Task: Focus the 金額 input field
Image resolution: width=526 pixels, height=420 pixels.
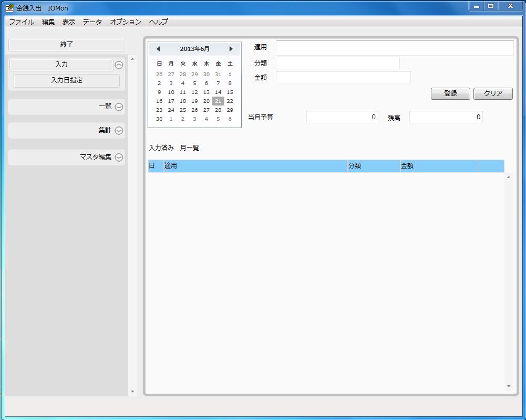Action: click(343, 77)
